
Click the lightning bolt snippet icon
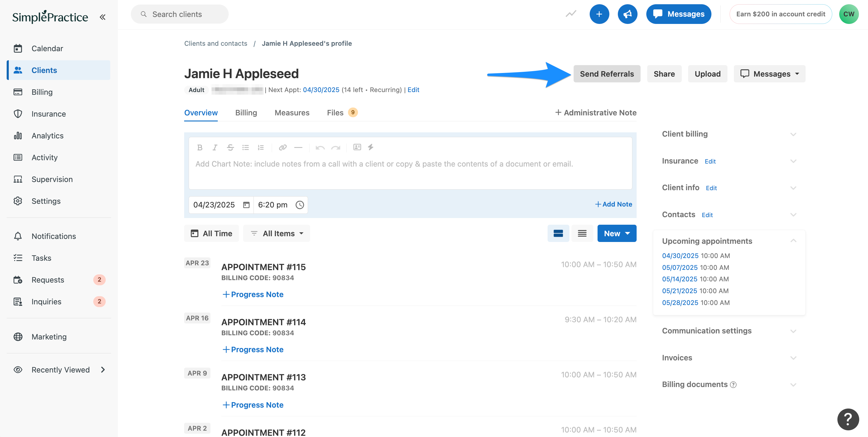371,147
